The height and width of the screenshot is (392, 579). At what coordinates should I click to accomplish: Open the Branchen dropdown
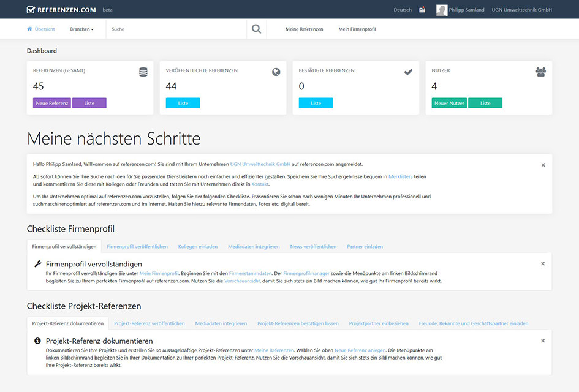(82, 29)
